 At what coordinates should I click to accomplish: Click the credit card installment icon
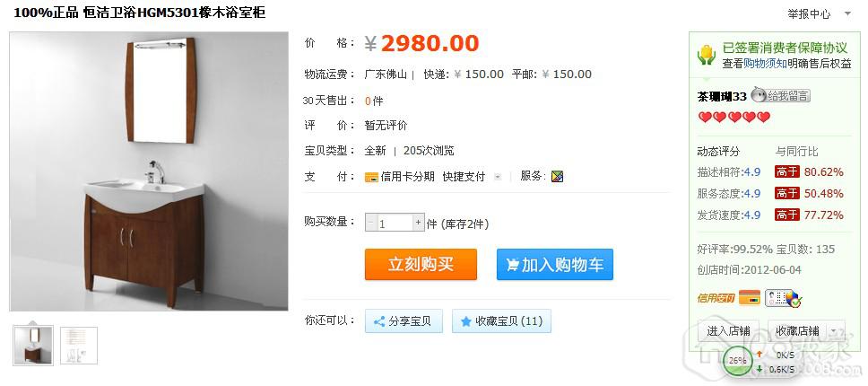[371, 177]
